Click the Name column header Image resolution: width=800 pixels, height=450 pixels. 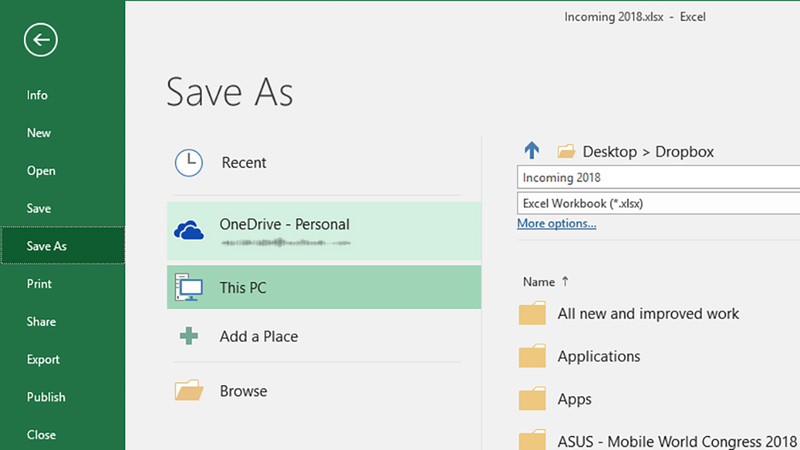point(539,282)
